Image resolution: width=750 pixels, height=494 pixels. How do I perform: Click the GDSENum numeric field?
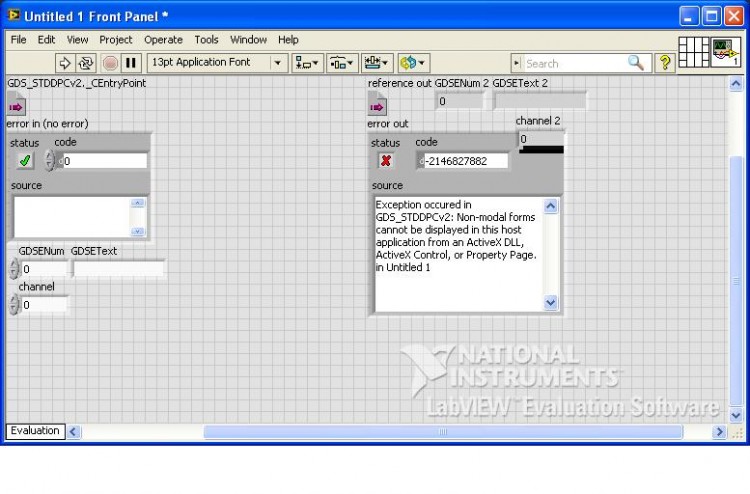[44, 269]
